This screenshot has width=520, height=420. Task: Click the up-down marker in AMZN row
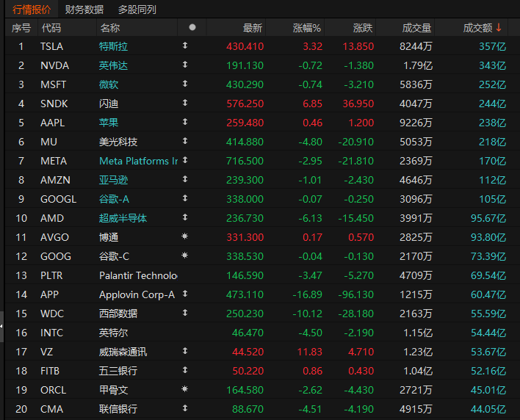point(185,179)
